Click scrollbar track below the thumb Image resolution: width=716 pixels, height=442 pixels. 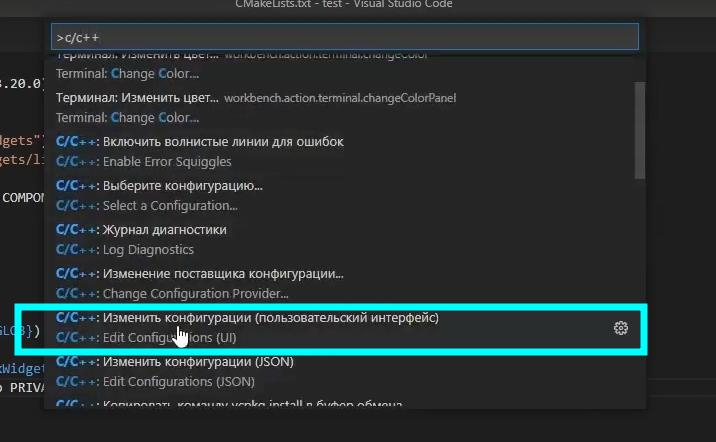(639, 300)
